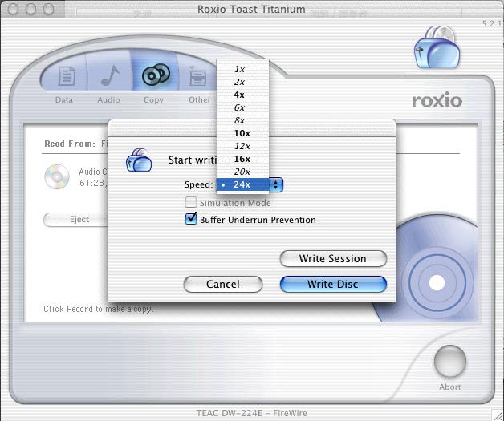The height and width of the screenshot is (421, 504).
Task: Cancel the write dialog
Action: tap(223, 284)
